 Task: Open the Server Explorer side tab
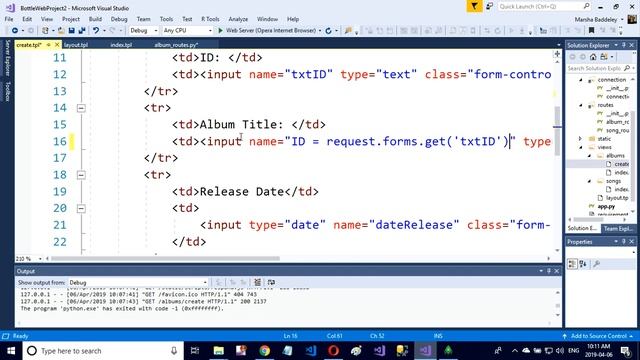point(7,58)
